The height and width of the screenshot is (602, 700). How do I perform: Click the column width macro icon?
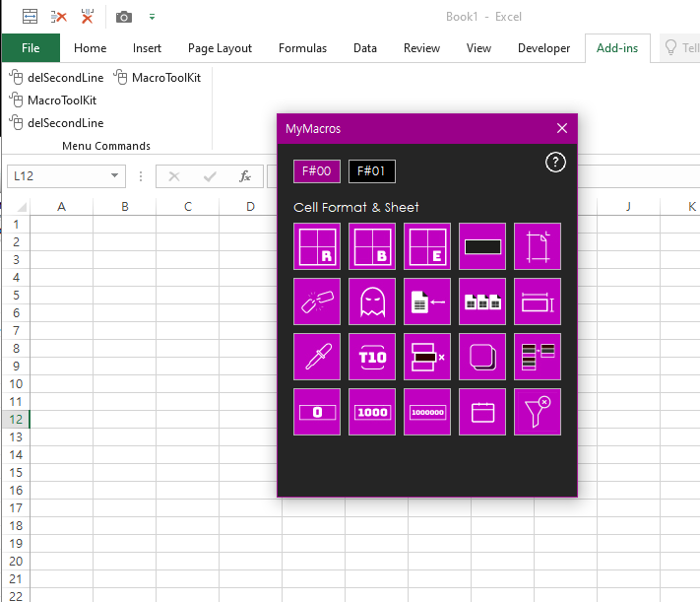pyautogui.click(x=538, y=301)
